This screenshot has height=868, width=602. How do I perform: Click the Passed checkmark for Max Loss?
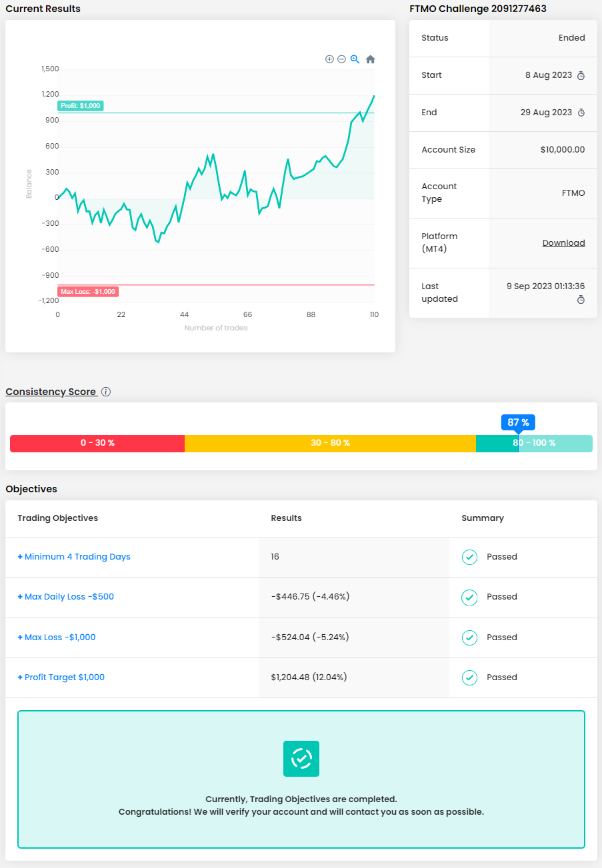[470, 638]
